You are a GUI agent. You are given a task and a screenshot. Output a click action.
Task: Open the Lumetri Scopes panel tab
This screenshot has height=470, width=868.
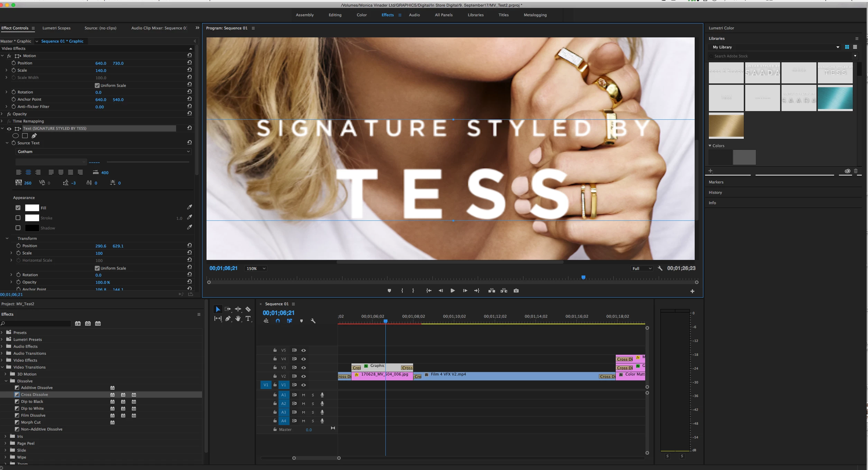pyautogui.click(x=56, y=28)
